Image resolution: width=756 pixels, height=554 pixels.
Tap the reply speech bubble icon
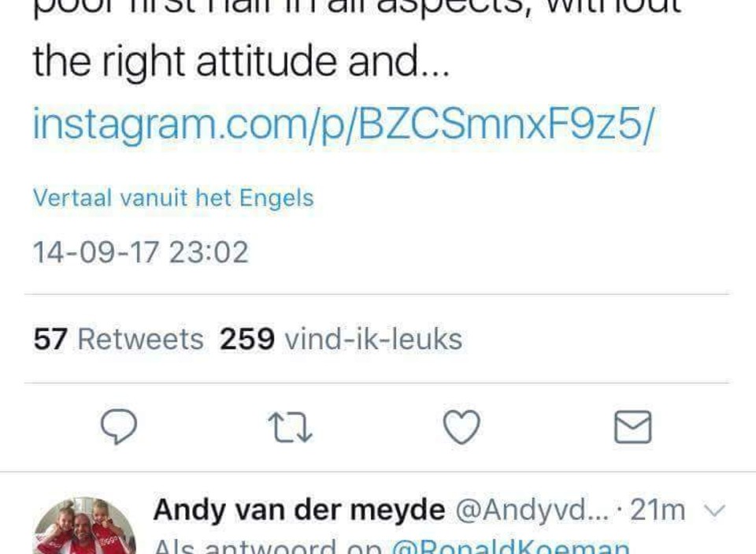(119, 426)
